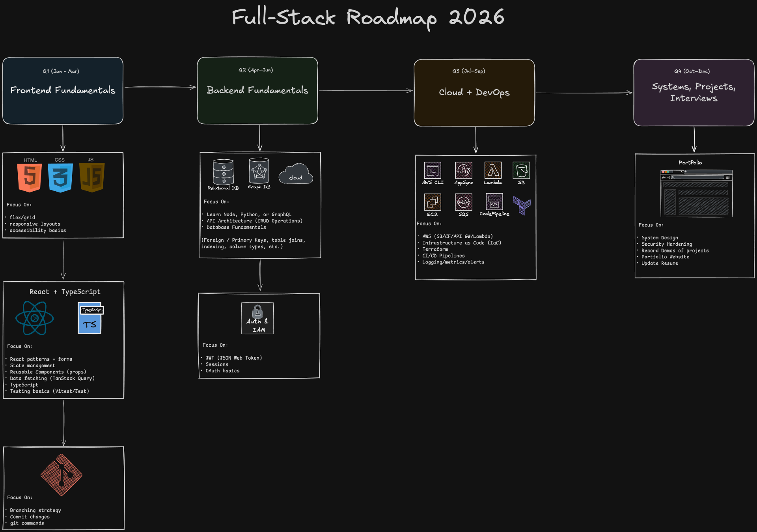Select the Graph DB icon
This screenshot has width=757, height=532.
coord(259,171)
